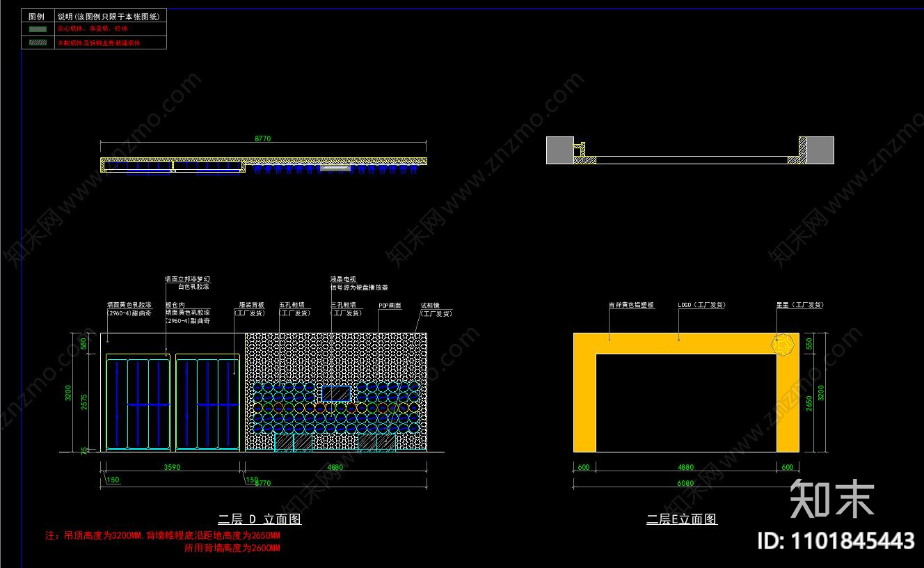Select the "LOGO（工厂发货）" annotation label
This screenshot has width=924, height=568.
(702, 305)
